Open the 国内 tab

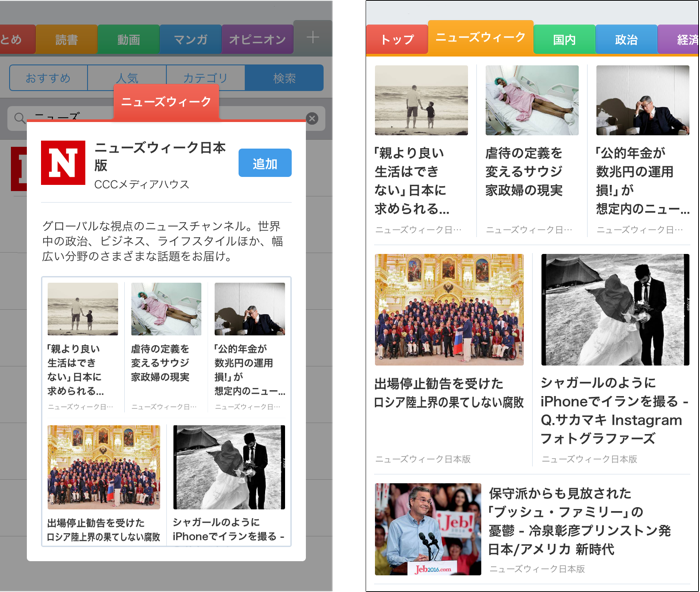pyautogui.click(x=564, y=39)
